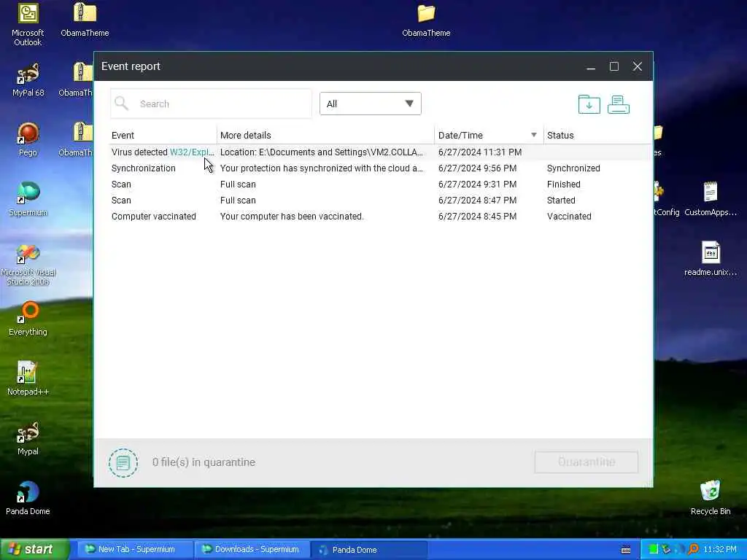The width and height of the screenshot is (747, 560).
Task: Select the Microsoft Outlook desktop icon
Action: coord(28,25)
